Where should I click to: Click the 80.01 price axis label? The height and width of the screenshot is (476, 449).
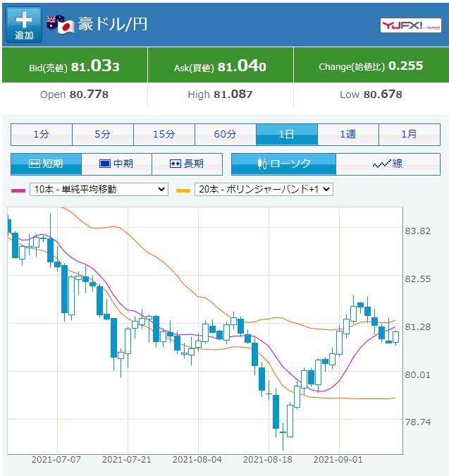[x=418, y=375]
